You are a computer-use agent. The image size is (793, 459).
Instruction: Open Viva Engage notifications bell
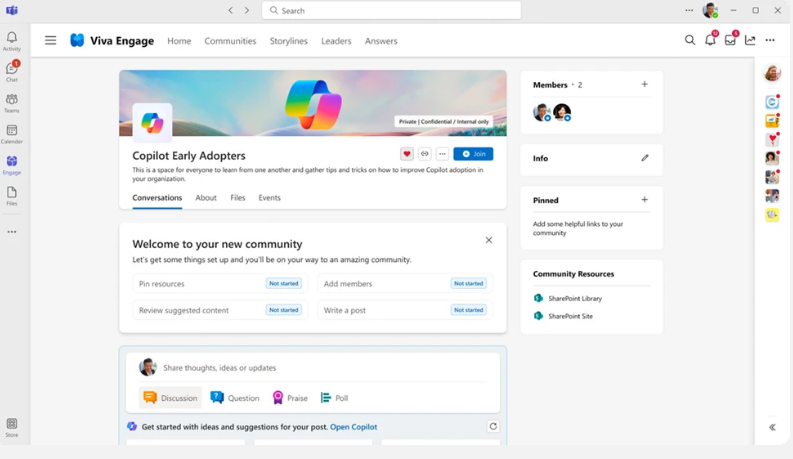[710, 40]
